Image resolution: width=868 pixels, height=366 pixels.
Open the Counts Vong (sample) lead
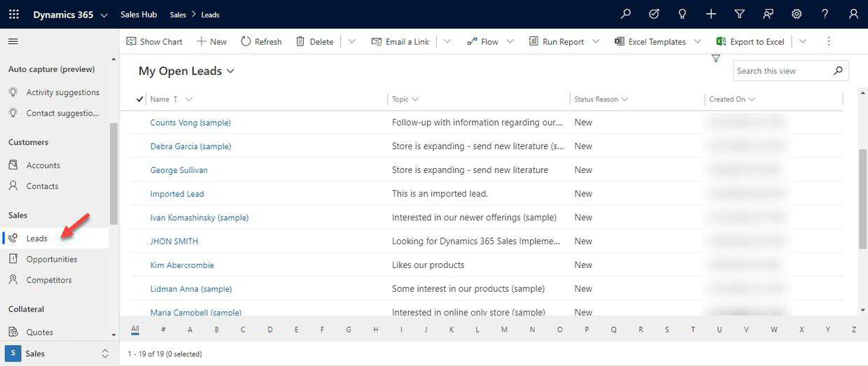coord(190,122)
